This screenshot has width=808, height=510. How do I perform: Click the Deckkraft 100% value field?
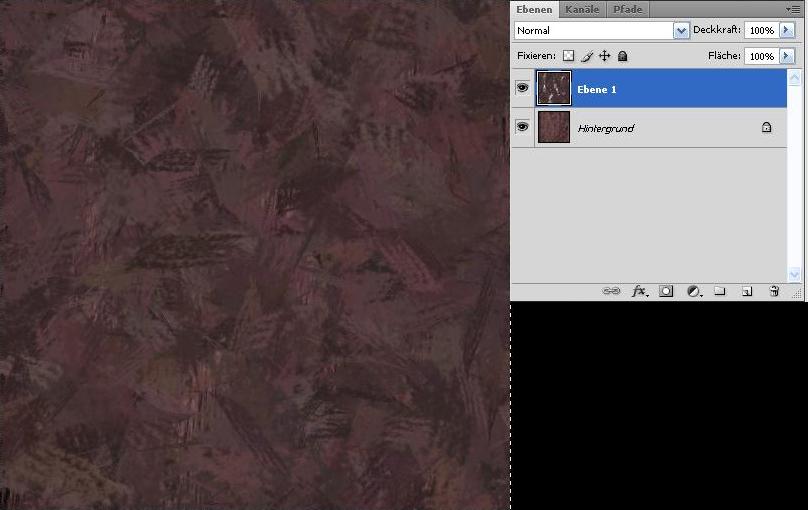[762, 30]
